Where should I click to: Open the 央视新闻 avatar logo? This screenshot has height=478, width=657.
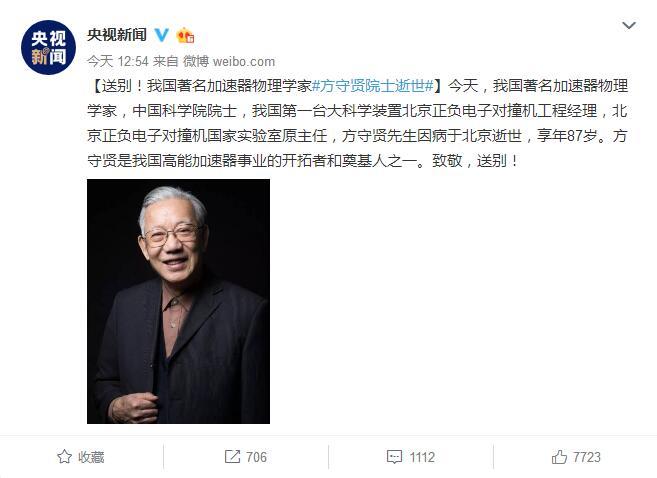coord(49,47)
